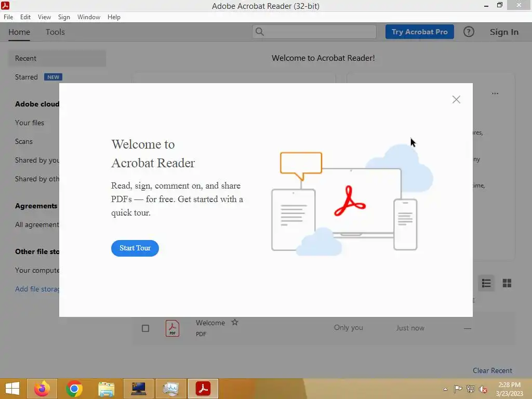The image size is (532, 399).
Task: Open All agreements in sidebar
Action: click(x=37, y=224)
